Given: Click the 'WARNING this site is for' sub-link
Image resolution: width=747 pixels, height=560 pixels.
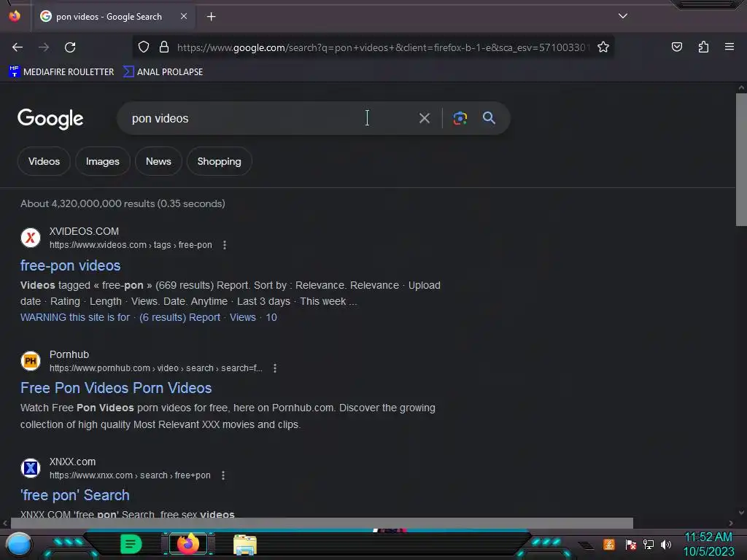Looking at the screenshot, I should tap(75, 318).
